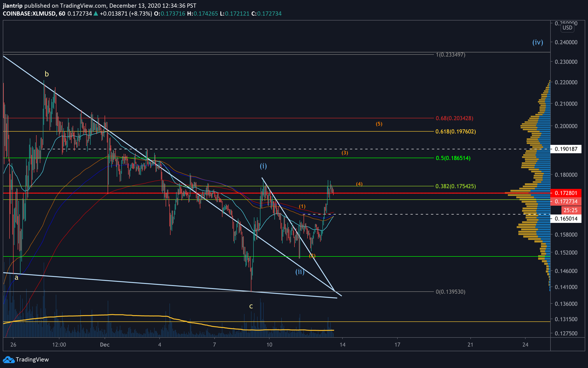Screen dimensions: 588x368
Task: Click the 25:25 countdown timer label
Action: click(571, 210)
